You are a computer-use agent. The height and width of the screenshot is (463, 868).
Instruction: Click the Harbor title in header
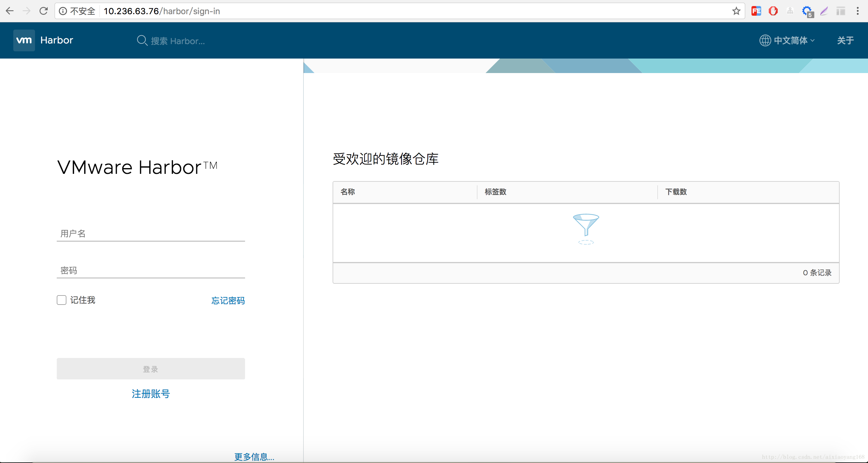point(57,40)
